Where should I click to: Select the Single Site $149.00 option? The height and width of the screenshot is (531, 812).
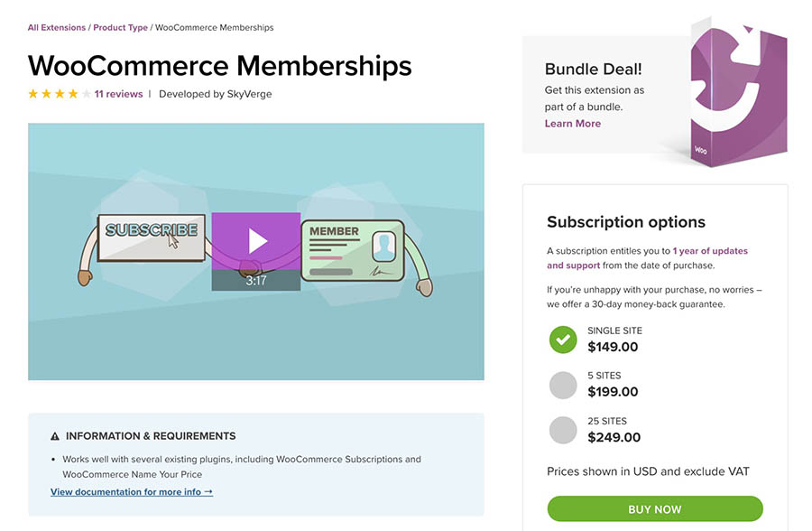(563, 340)
